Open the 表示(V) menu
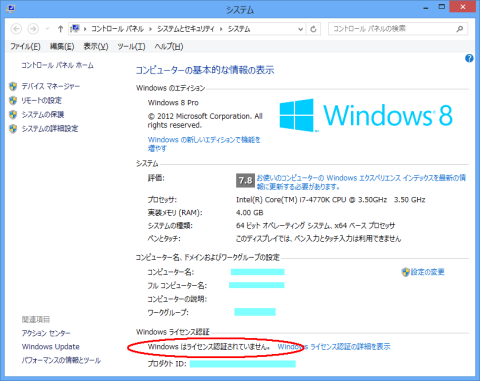The width and height of the screenshot is (480, 381). (96, 46)
